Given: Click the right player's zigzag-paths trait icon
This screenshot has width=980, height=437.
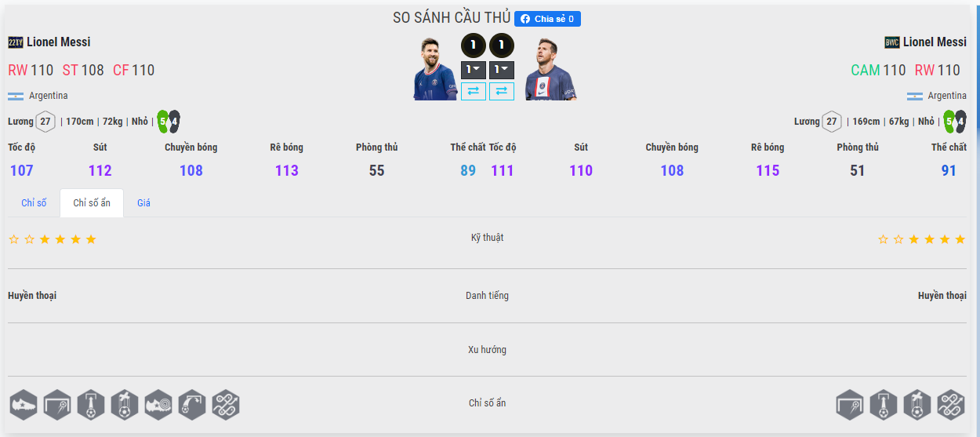Looking at the screenshot, I should point(951,405).
